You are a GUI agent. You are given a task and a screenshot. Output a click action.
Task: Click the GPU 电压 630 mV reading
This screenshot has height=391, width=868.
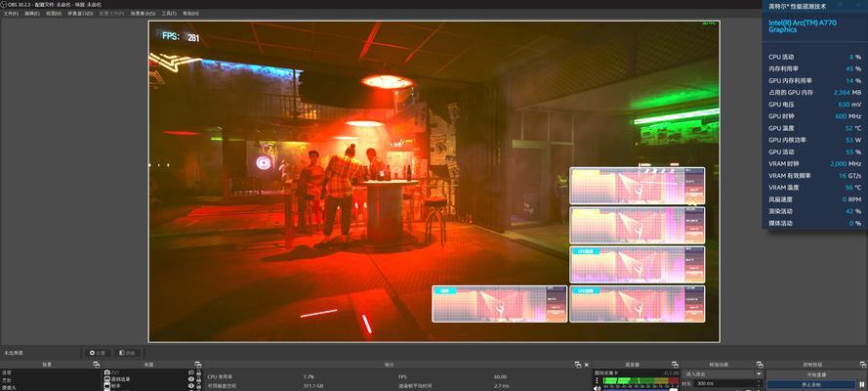point(814,105)
